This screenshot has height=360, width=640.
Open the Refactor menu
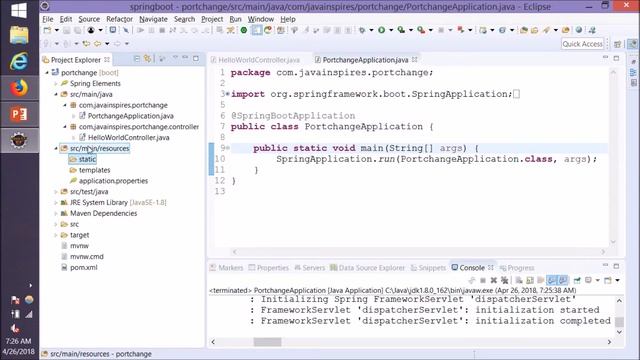[119, 19]
